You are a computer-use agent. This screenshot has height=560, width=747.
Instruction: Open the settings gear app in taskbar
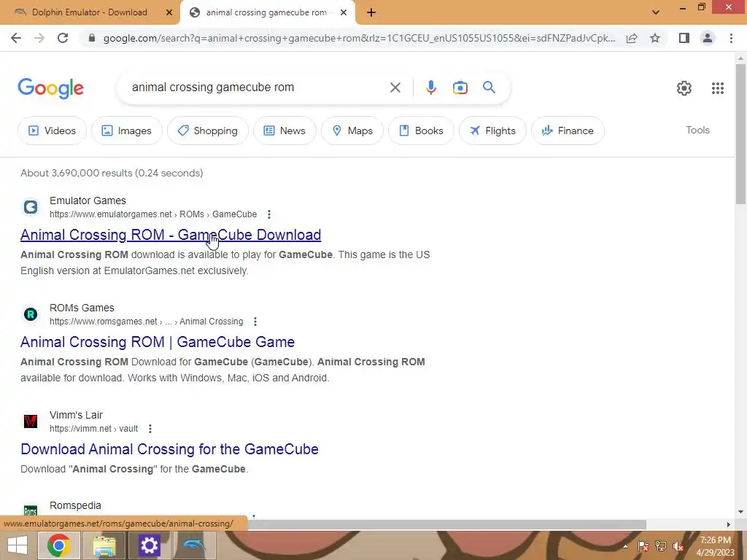click(x=149, y=545)
